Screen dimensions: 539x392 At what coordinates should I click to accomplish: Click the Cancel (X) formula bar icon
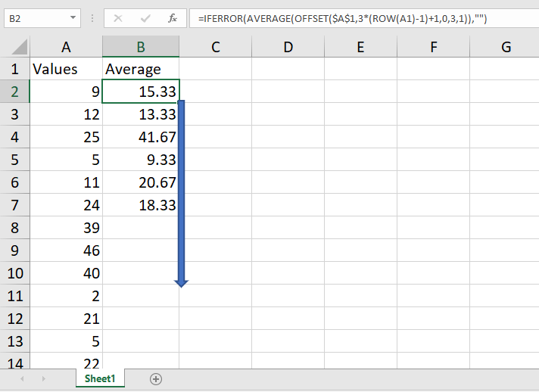tap(118, 18)
